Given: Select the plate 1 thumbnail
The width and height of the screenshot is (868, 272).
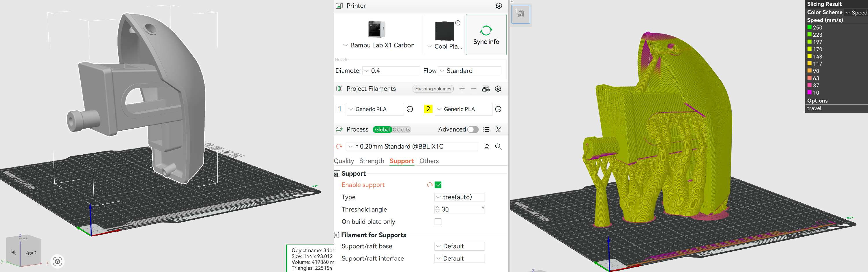Looking at the screenshot, I should (x=521, y=14).
